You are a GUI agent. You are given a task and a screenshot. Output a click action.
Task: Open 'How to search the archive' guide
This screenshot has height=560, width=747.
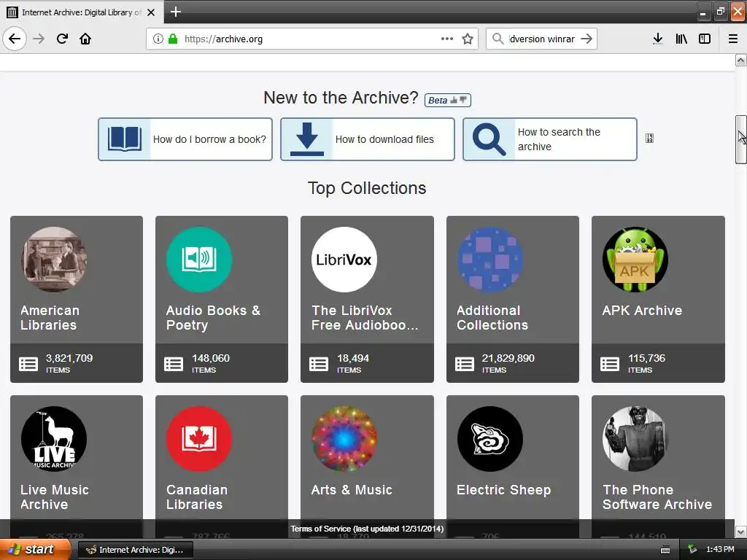coord(550,139)
